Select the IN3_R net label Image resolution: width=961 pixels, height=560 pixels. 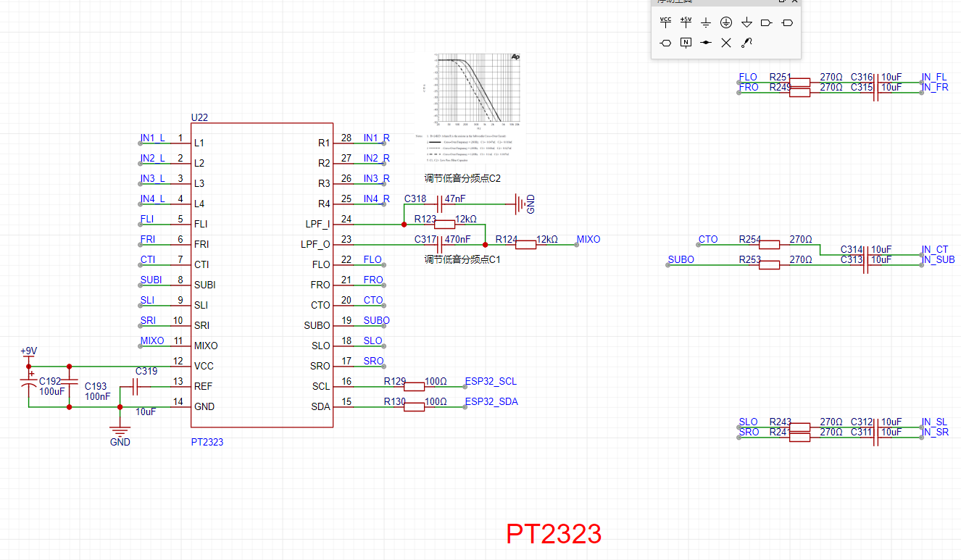pos(376,178)
